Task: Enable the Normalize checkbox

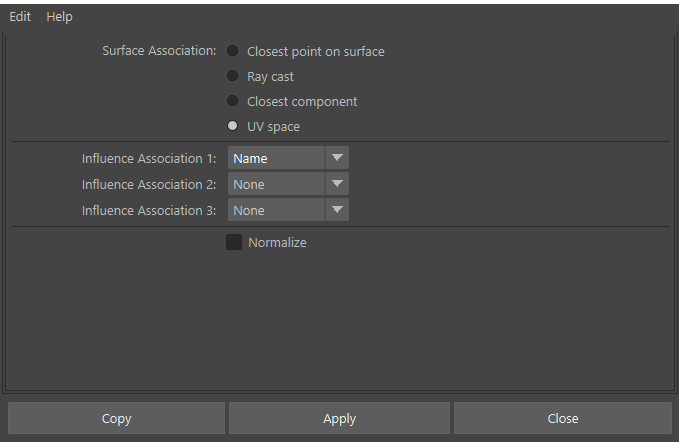Action: 234,242
